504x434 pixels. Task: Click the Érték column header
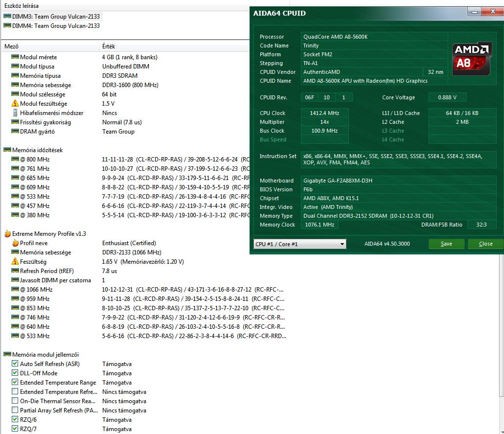tap(174, 46)
